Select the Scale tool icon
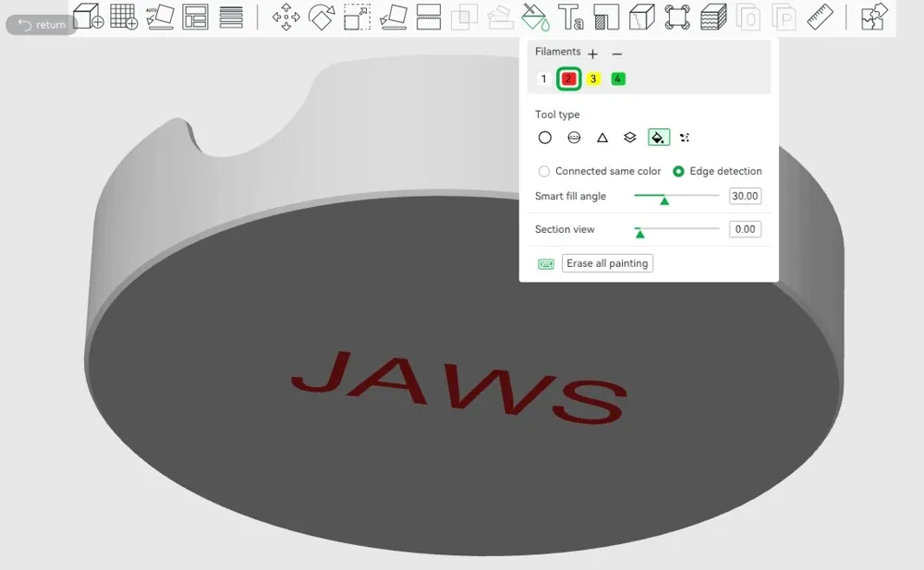The height and width of the screenshot is (570, 924). click(x=357, y=17)
